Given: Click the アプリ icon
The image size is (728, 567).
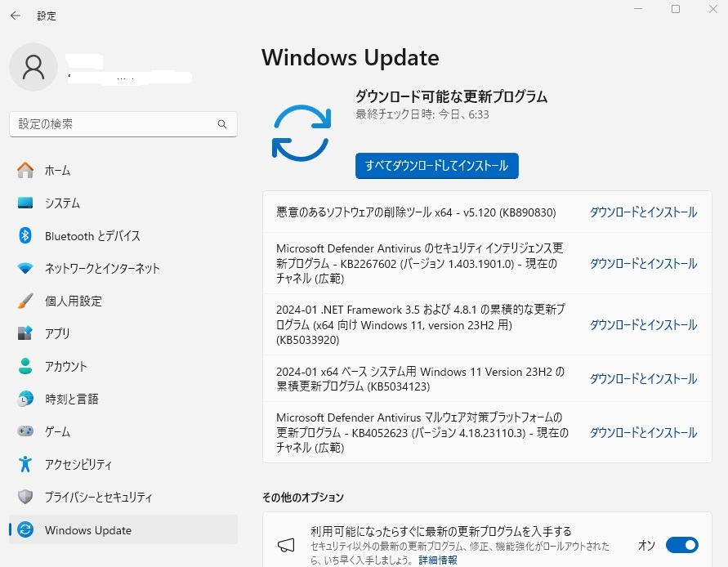Looking at the screenshot, I should tap(25, 333).
